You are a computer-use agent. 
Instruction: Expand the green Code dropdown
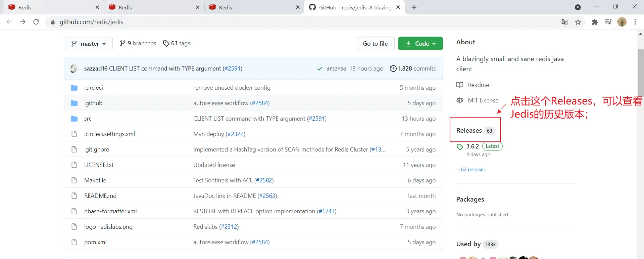[x=420, y=44]
